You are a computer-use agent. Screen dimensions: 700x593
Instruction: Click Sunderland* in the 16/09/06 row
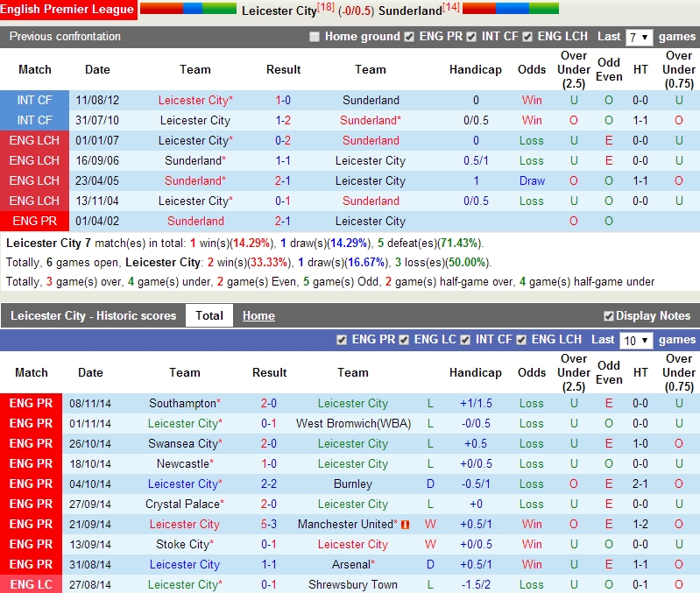[195, 160]
